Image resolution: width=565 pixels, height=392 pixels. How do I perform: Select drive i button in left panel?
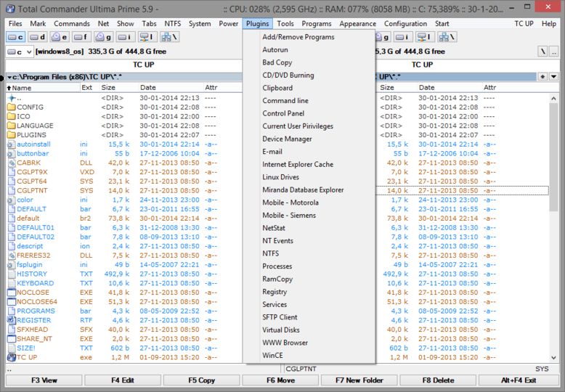pyautogui.click(x=125, y=37)
